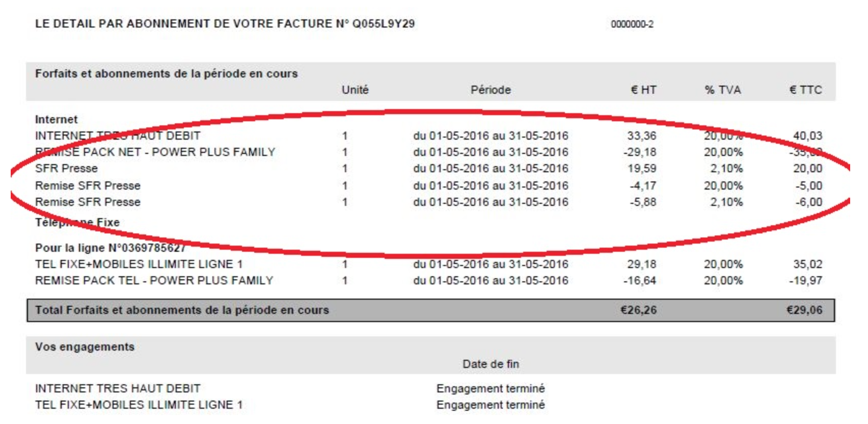Select the Vos engagements section header
This screenshot has width=868, height=424.
[x=85, y=347]
